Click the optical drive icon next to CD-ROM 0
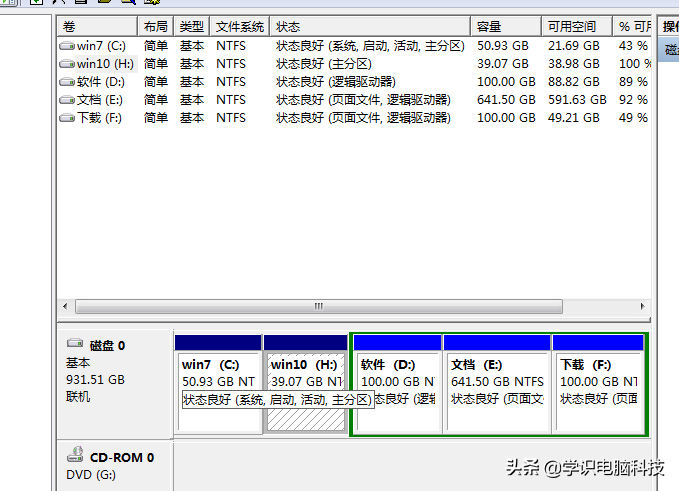 (75, 454)
